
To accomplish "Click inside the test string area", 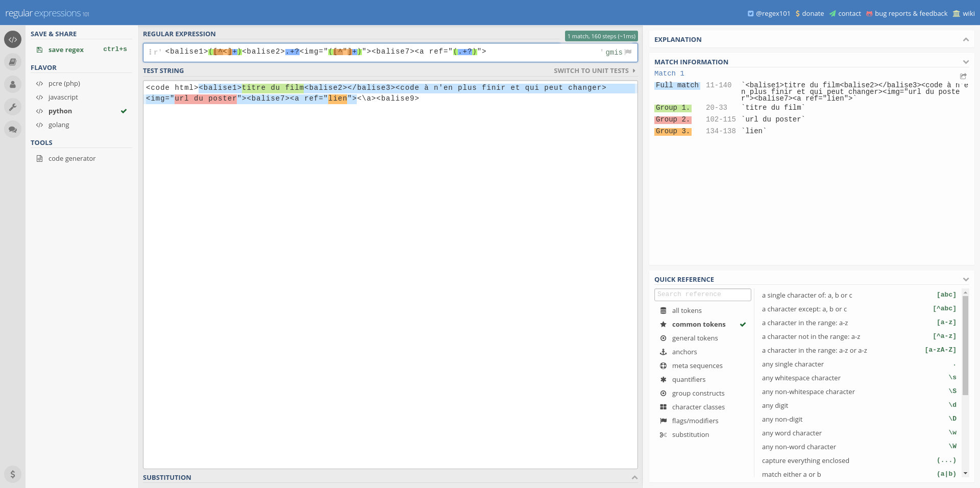I will [x=390, y=275].
